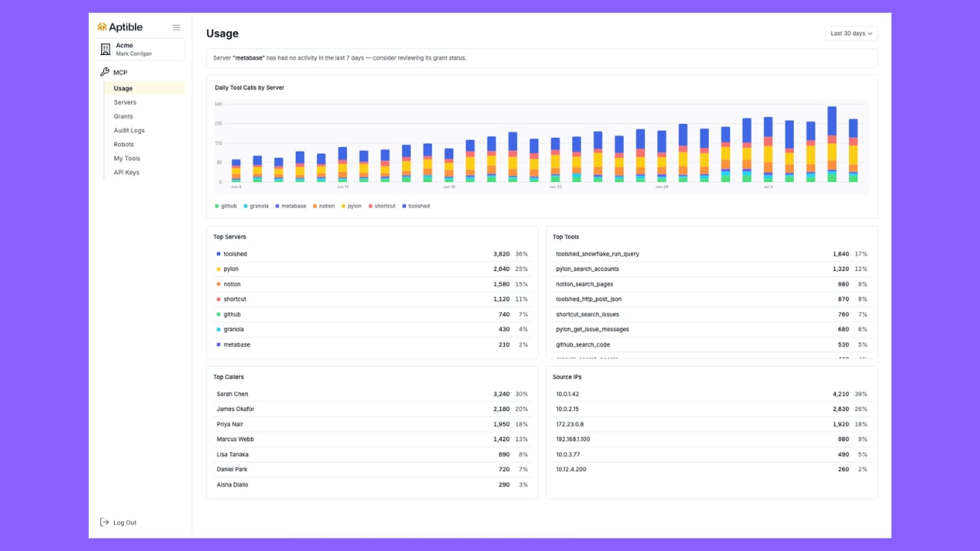Select github row in Top Servers
This screenshot has width=980, height=551.
(x=372, y=315)
